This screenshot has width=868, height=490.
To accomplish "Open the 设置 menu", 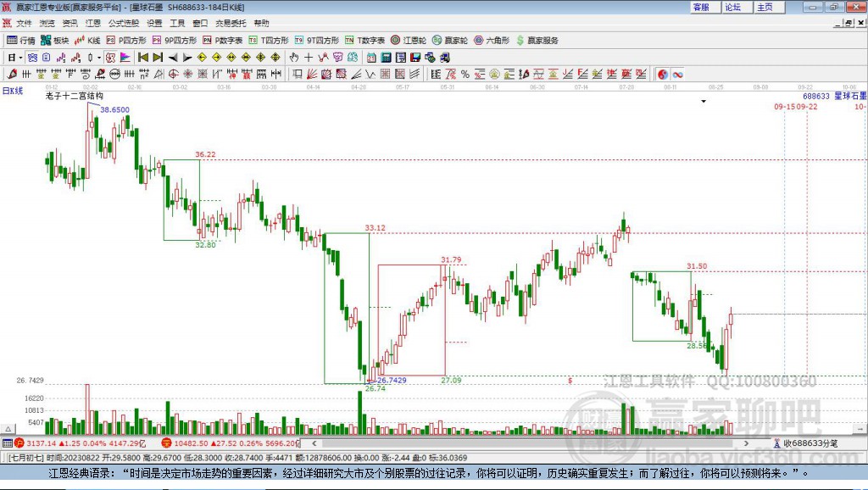I will click(x=154, y=23).
